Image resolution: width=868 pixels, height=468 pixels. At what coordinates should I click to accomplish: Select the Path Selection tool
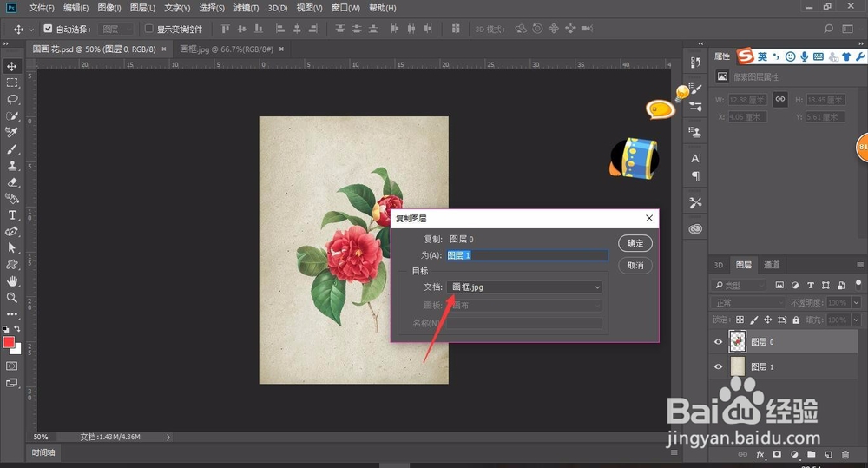coord(11,248)
